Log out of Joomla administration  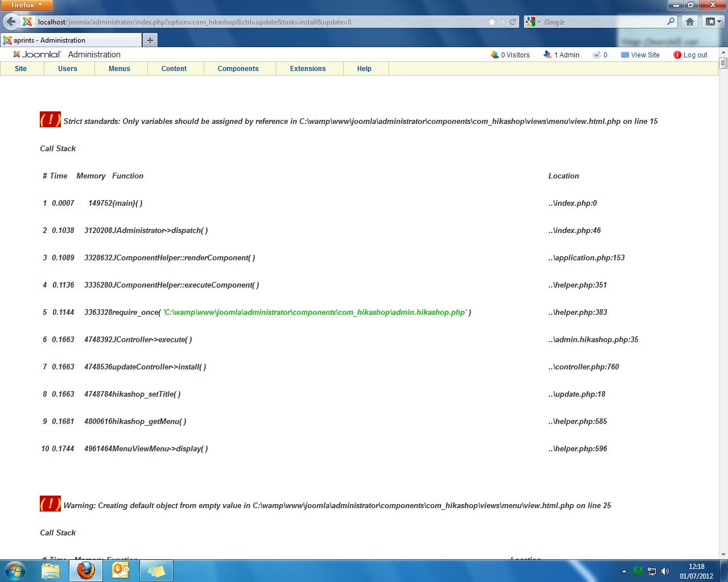click(x=690, y=55)
